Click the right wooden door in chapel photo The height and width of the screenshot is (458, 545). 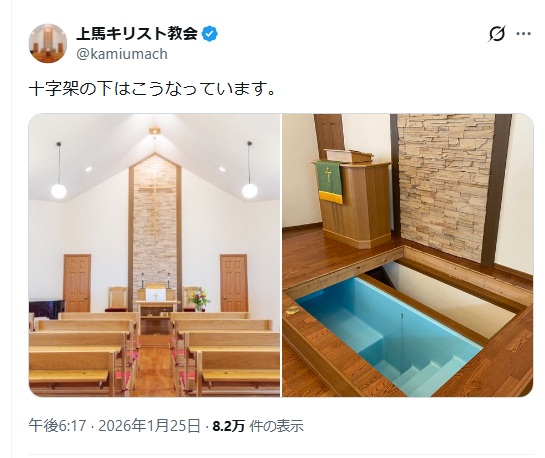point(234,283)
